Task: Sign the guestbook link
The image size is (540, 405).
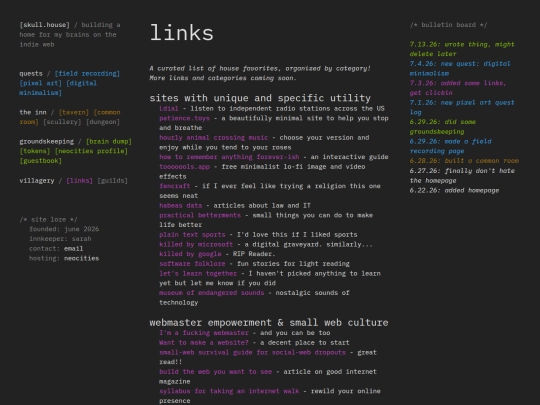Action: 41,160
